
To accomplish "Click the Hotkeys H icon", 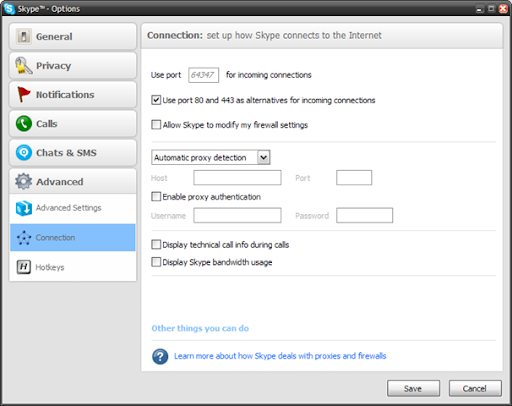I will pos(24,267).
